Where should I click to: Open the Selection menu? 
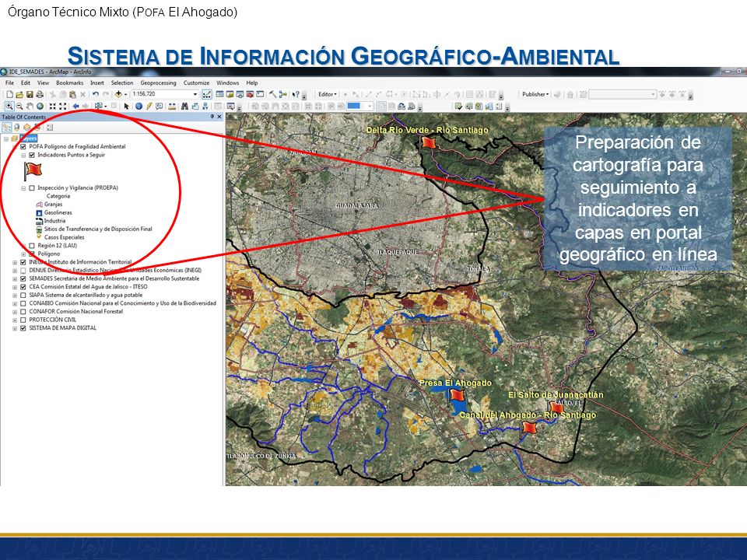point(122,83)
